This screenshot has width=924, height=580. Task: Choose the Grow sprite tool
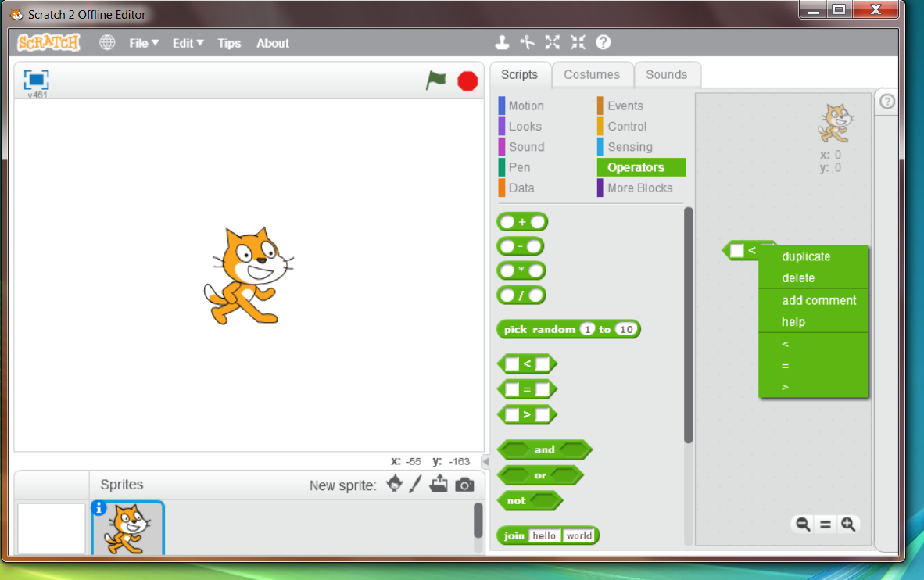553,43
